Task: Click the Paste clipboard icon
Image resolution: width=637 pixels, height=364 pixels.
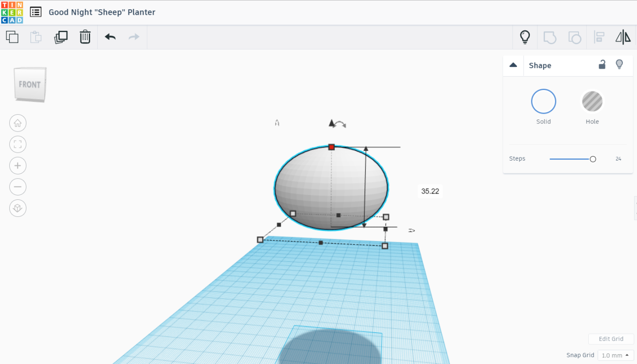Action: coord(36,37)
